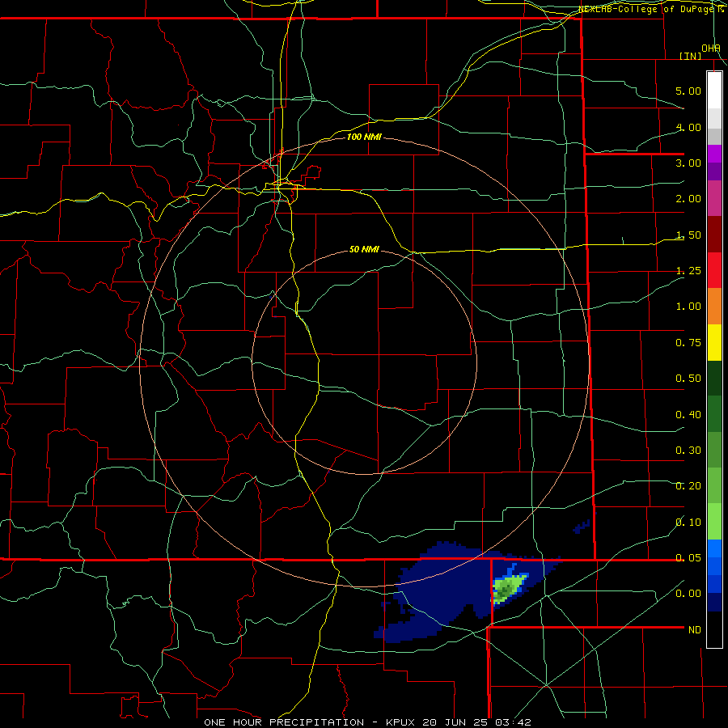Click the ONE HOUR PRECIPITATION title text
The height and width of the screenshot is (728, 728).
tap(284, 722)
